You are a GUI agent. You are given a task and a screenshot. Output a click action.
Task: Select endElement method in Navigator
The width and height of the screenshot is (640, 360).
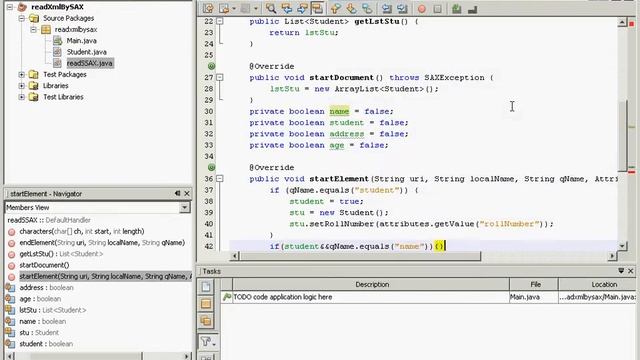click(x=102, y=243)
